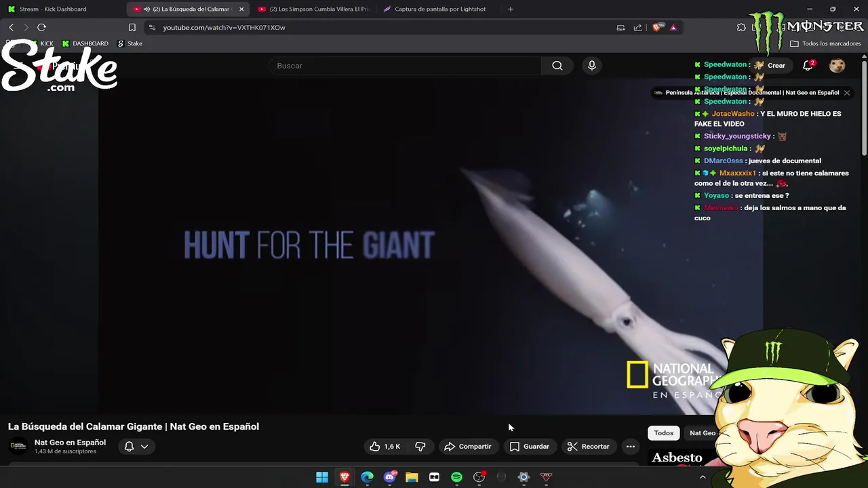868x488 pixels.
Task: Click the 1,43 M de suscriptores text
Action: (65, 451)
